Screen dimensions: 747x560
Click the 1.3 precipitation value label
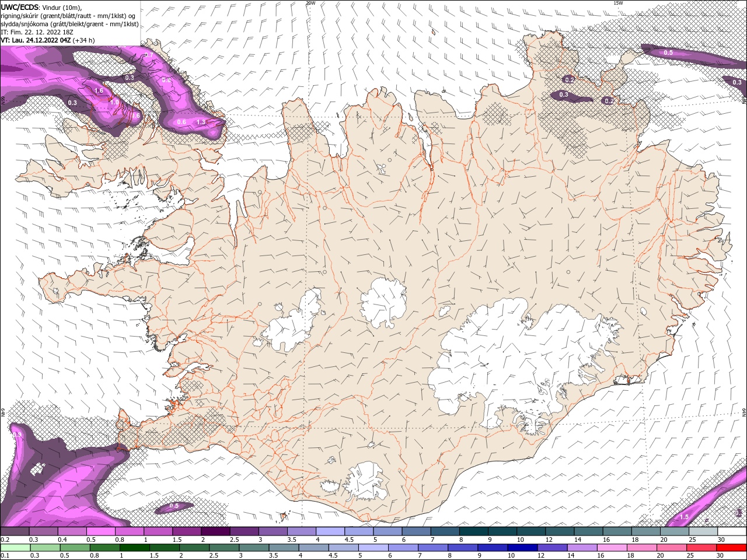coord(201,122)
